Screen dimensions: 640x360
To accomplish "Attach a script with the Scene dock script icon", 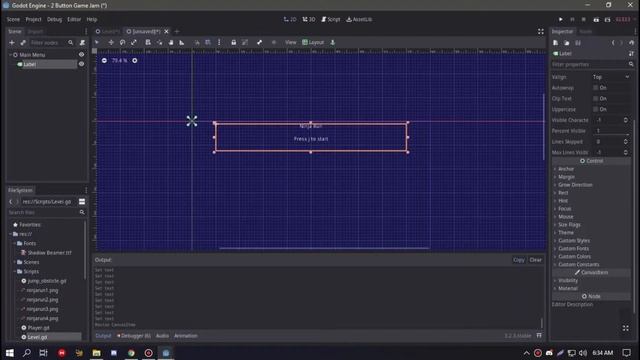I will [x=82, y=42].
